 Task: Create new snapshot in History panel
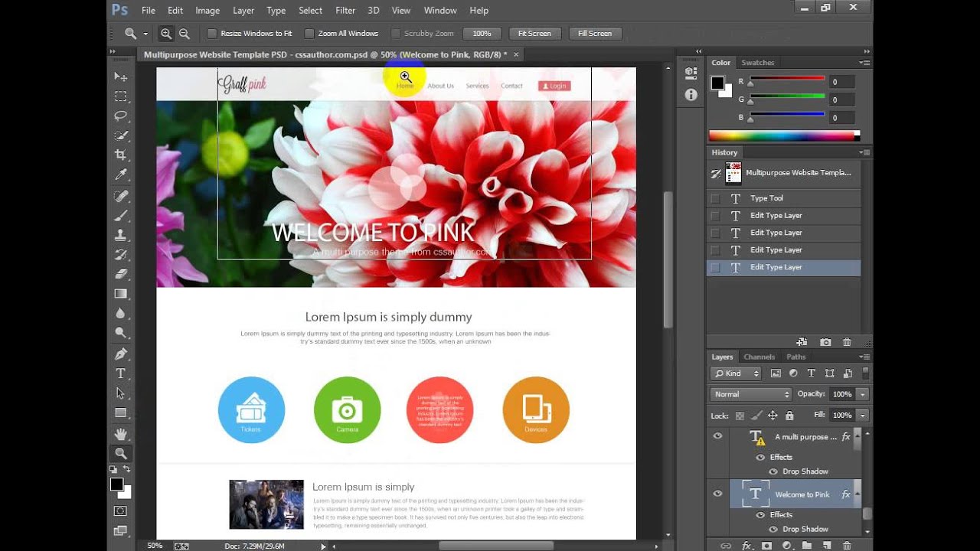(x=825, y=342)
